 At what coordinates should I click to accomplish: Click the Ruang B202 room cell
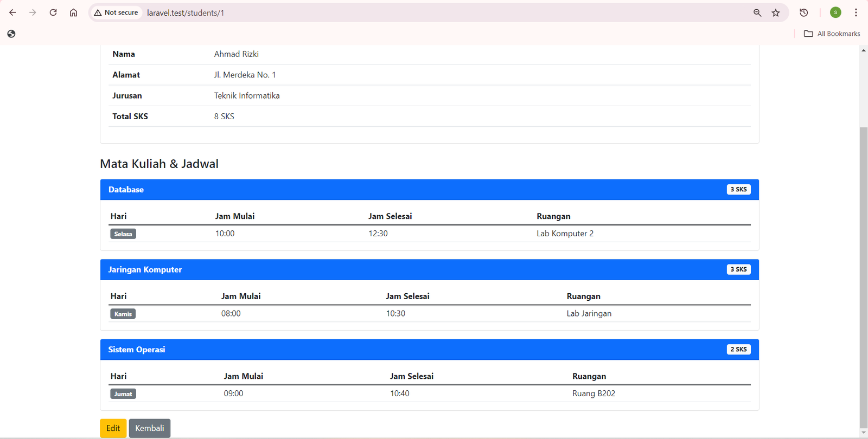click(x=594, y=393)
